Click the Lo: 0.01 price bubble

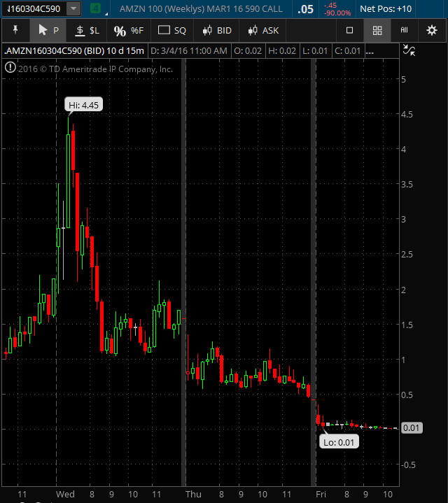[339, 442]
